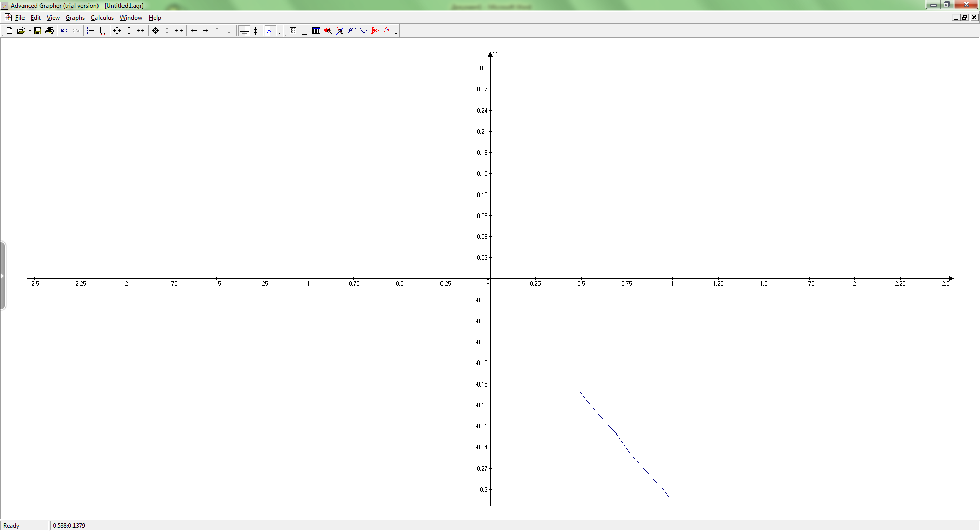980x531 pixels.
Task: Zoom in vertically
Action: coord(129,31)
